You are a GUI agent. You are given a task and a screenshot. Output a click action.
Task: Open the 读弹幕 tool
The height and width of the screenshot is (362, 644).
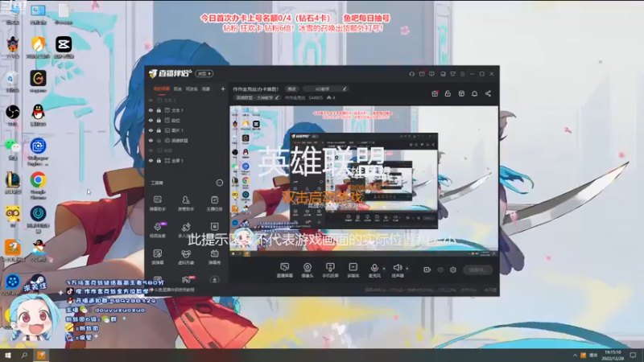[x=158, y=257]
